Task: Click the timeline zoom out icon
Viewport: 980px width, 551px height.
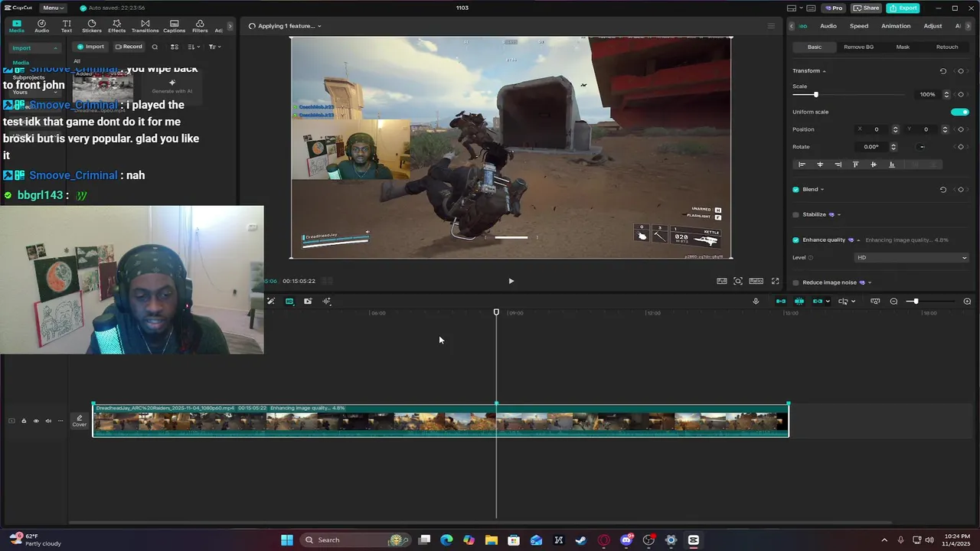Action: pyautogui.click(x=893, y=302)
